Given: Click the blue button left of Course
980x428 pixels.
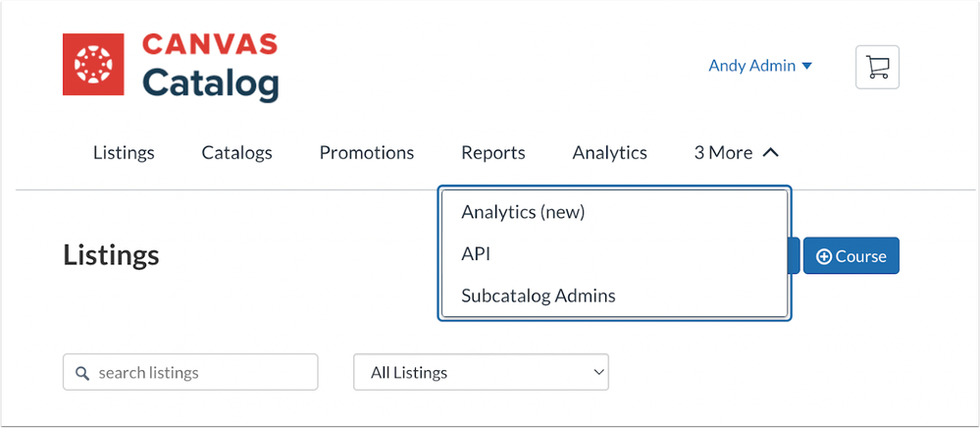Looking at the screenshot, I should (x=795, y=255).
